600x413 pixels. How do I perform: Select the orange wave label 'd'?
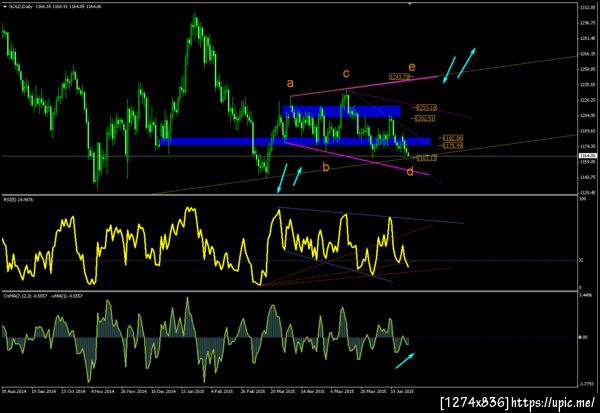coord(410,171)
